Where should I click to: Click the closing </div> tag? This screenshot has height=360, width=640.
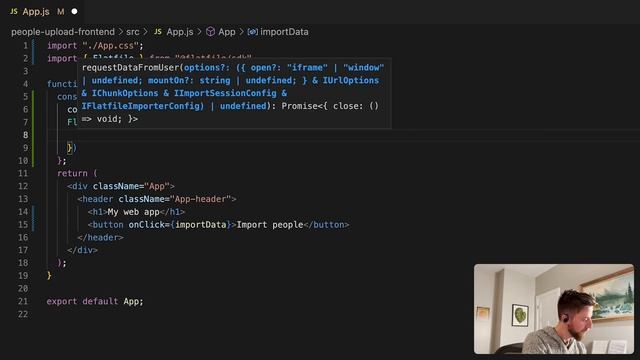(x=82, y=250)
